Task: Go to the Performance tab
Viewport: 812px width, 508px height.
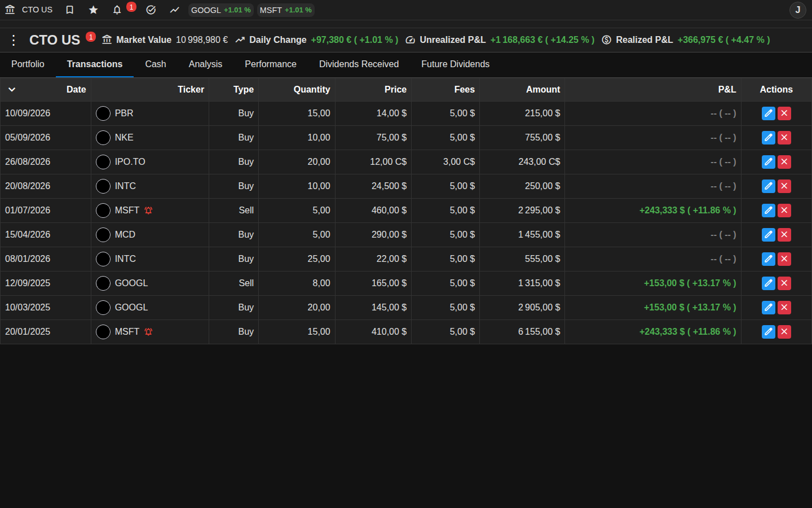Action: (x=271, y=64)
